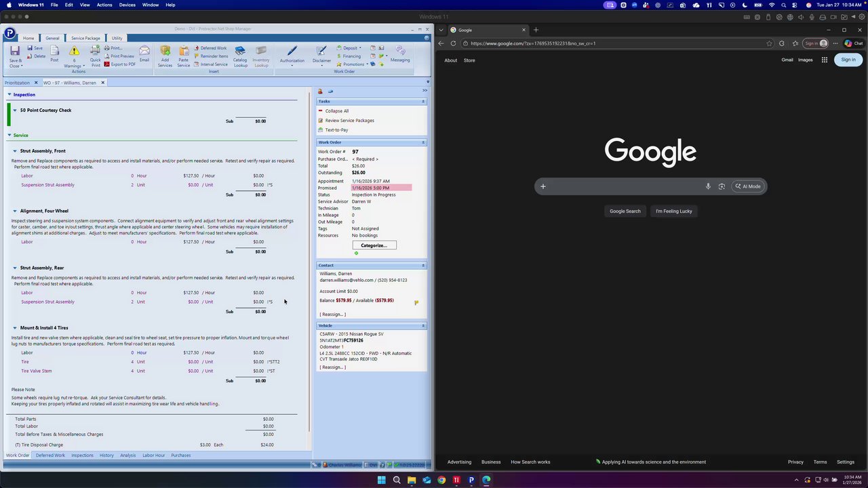
Task: Open File Explorer from the taskbar
Action: pyautogui.click(x=412, y=480)
